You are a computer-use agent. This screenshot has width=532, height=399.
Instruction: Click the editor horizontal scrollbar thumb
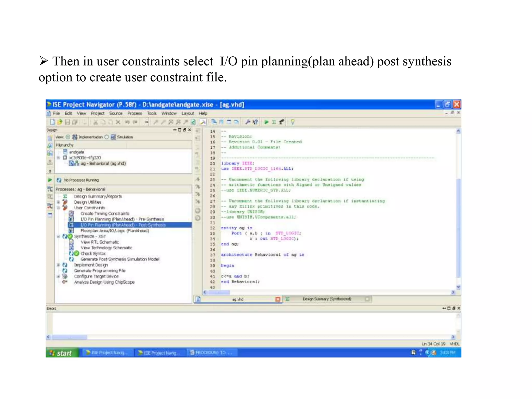(x=219, y=292)
